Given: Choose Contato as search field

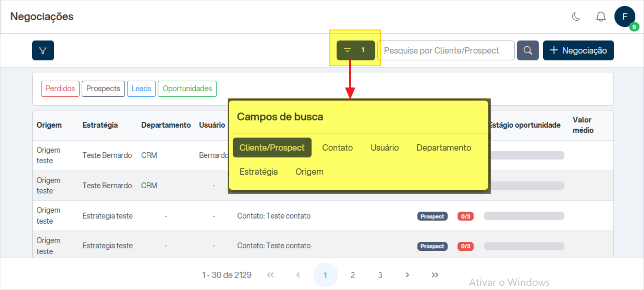Looking at the screenshot, I should [337, 148].
